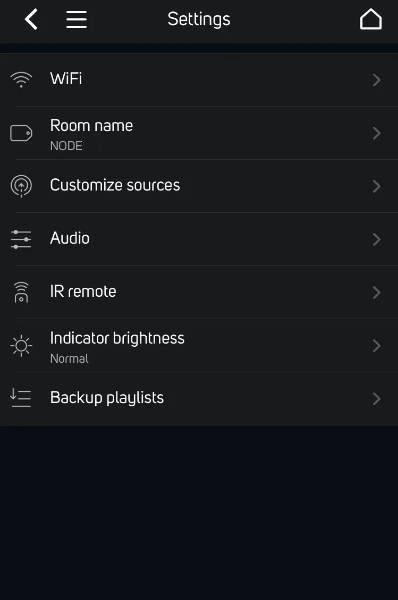Tap the Backup playlists list icon
This screenshot has height=600, width=398.
pos(20,398)
